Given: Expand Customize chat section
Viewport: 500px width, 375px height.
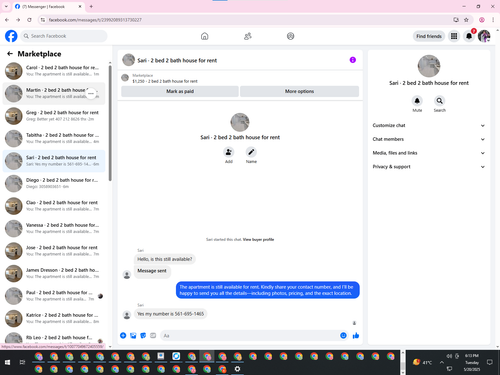Looking at the screenshot, I should 429,125.
